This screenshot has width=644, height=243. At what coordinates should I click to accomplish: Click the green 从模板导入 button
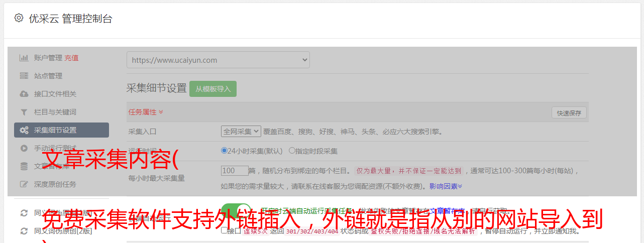(213, 89)
